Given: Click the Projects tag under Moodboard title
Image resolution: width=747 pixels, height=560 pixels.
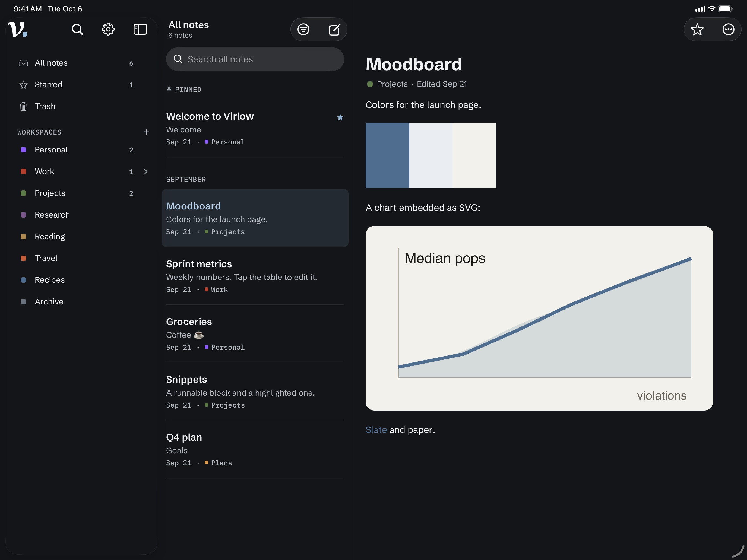Looking at the screenshot, I should pyautogui.click(x=387, y=84).
